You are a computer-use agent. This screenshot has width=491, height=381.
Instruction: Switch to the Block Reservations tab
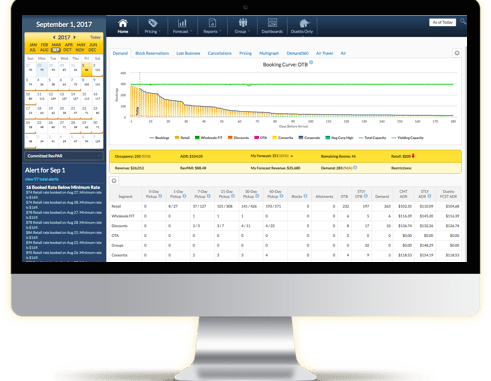152,53
